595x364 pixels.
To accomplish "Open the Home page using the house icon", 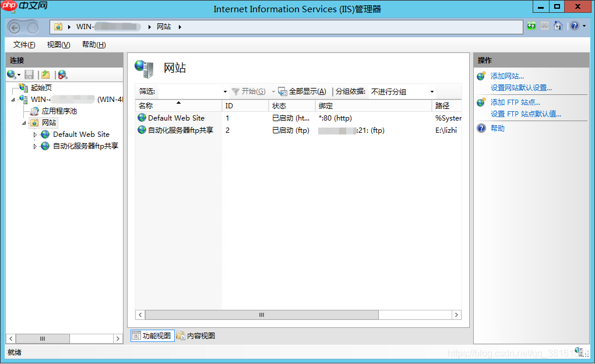I will coord(558,26).
